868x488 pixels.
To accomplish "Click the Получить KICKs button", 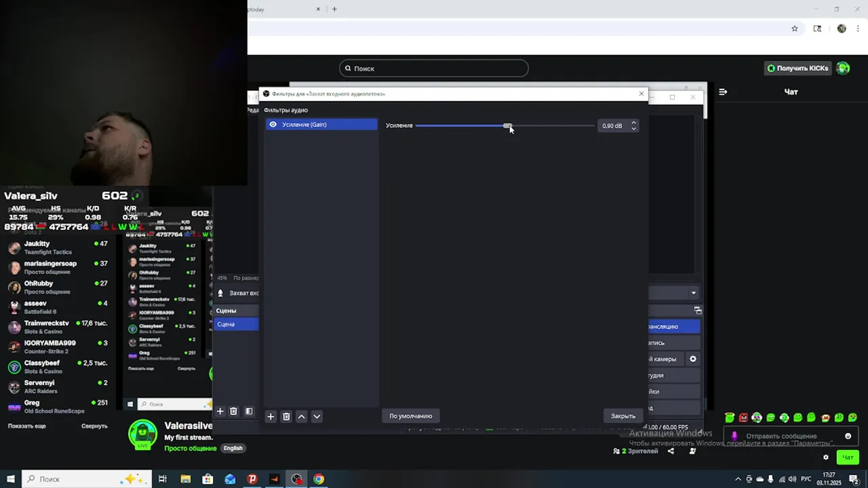I will (797, 68).
